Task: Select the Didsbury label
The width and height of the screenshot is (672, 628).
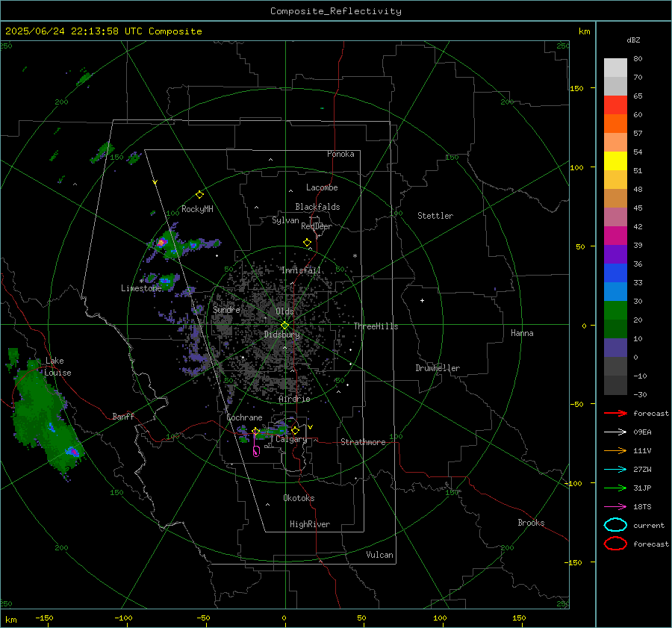Action: click(281, 335)
